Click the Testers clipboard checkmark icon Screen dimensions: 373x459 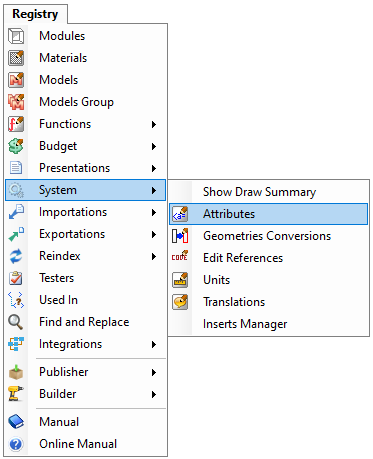coord(16,278)
